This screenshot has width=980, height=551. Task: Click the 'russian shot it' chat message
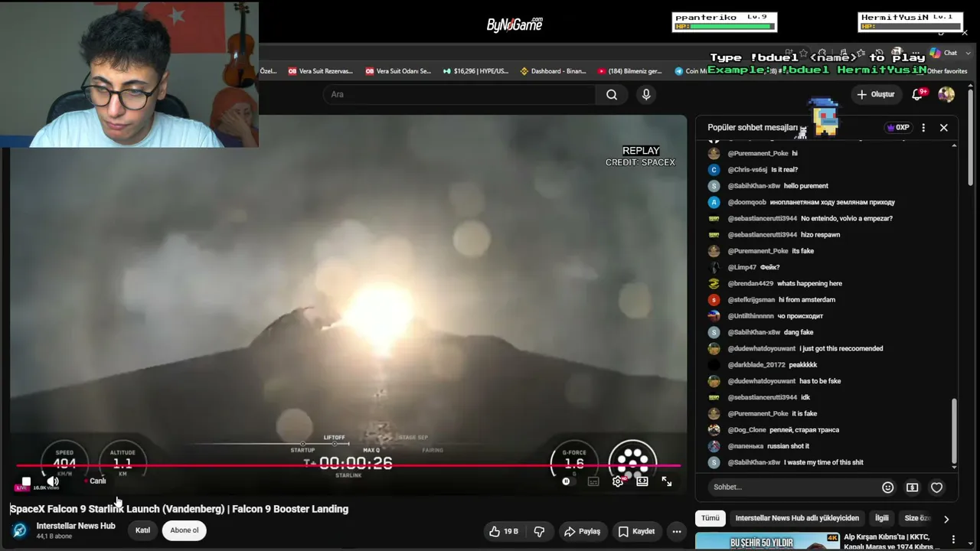[758, 446]
